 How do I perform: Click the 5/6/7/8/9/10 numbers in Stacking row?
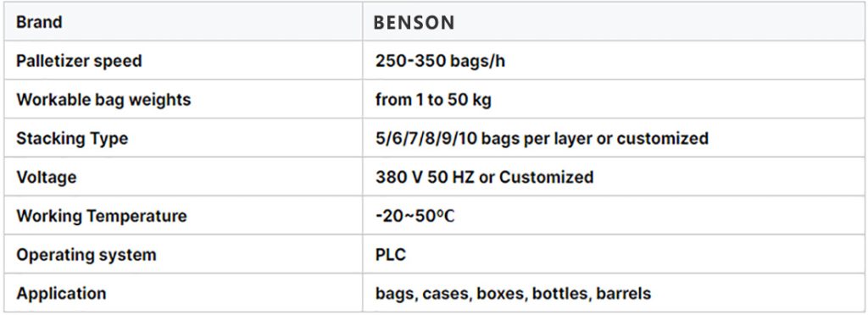point(426,138)
